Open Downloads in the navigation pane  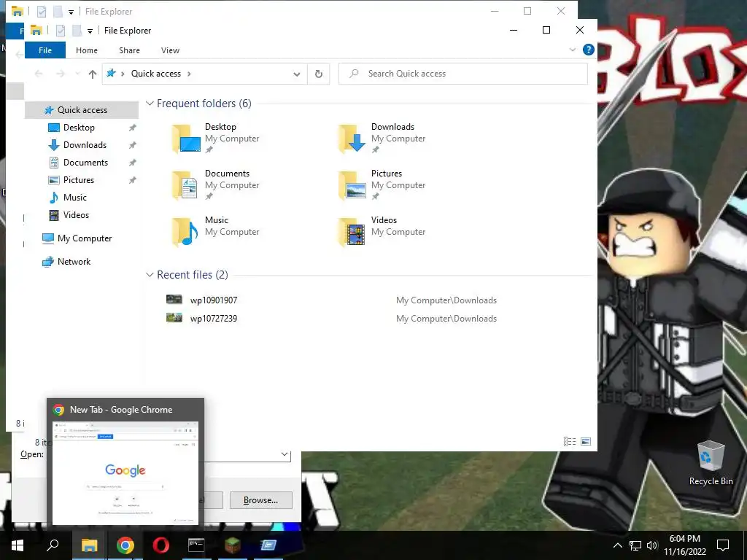click(85, 145)
